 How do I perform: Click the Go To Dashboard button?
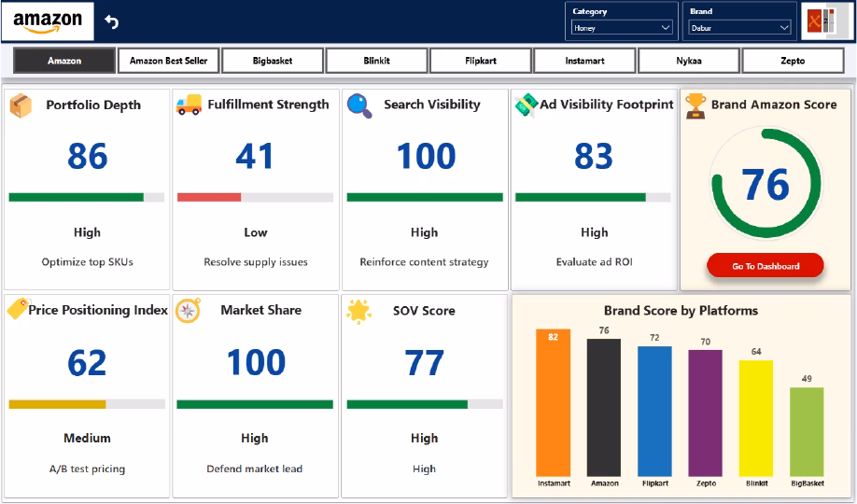pyautogui.click(x=766, y=266)
